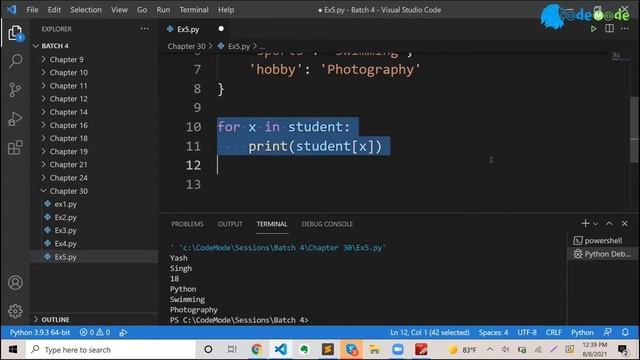Screen dimensions: 640x360
Task: Open Ex3.py in the explorer
Action: (65, 230)
